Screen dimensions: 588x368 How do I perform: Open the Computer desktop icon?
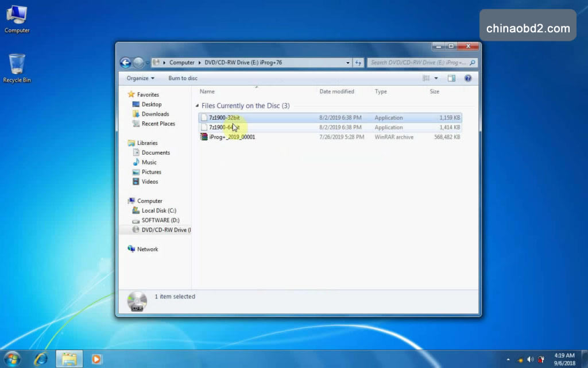click(17, 20)
